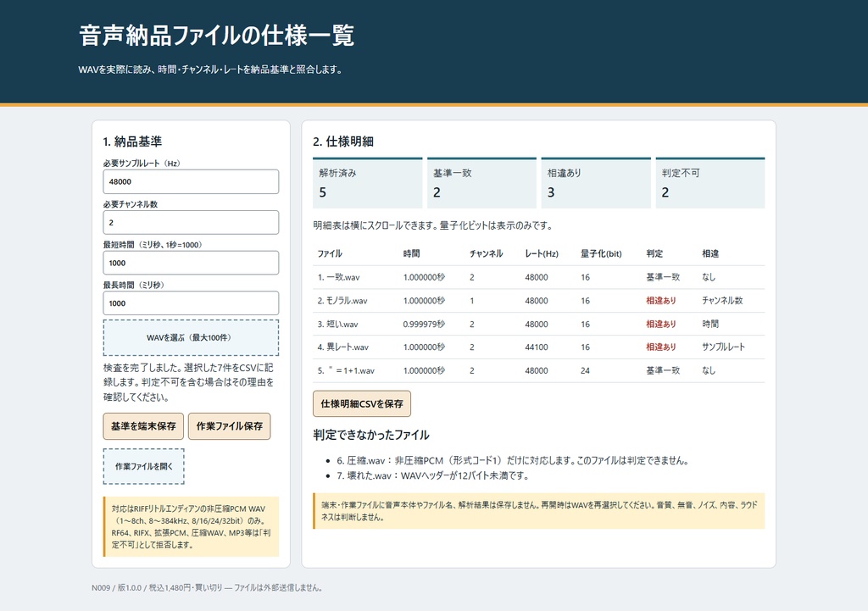Click 基準一致 in the 一致.wav row

pyautogui.click(x=663, y=277)
